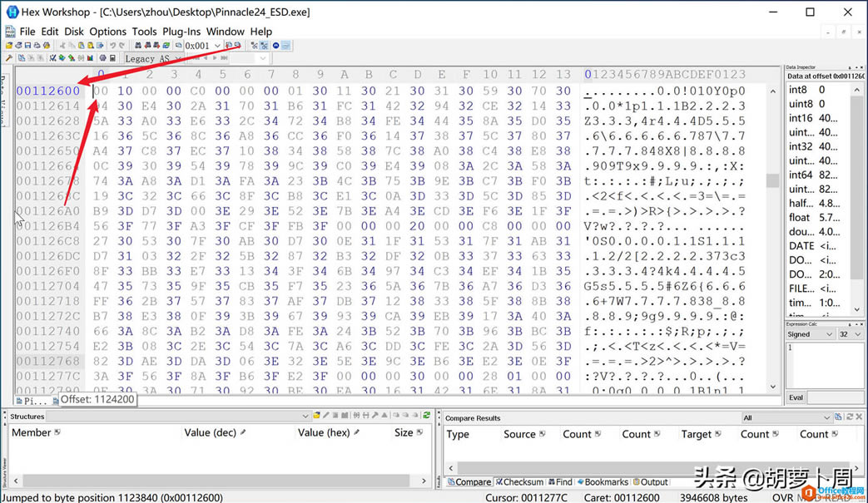The height and width of the screenshot is (503, 868).
Task: Click the green refresh icon in Structures panel
Action: [x=426, y=415]
